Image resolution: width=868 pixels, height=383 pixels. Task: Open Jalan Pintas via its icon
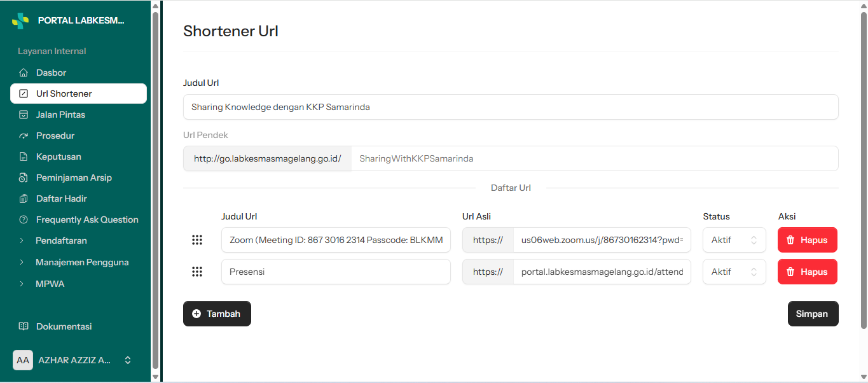[x=24, y=115]
